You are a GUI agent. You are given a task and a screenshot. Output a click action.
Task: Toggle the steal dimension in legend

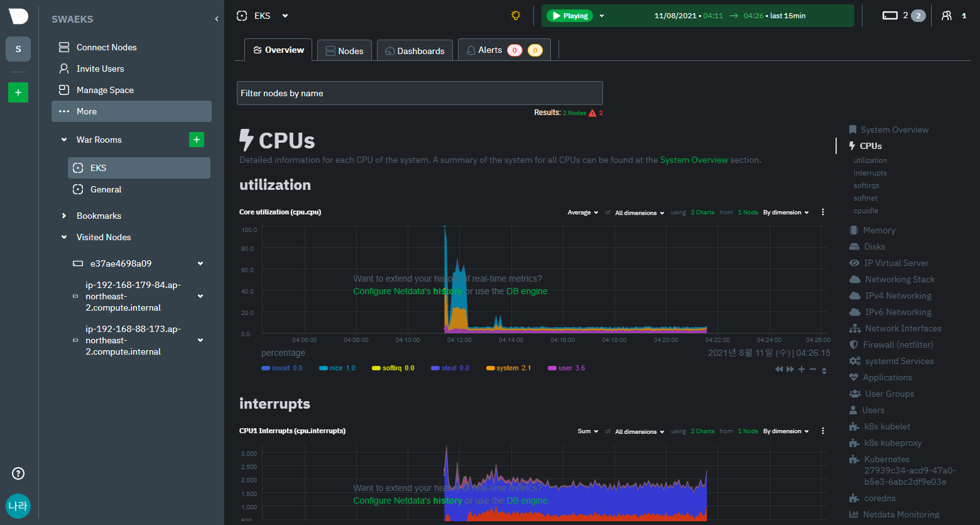click(450, 368)
